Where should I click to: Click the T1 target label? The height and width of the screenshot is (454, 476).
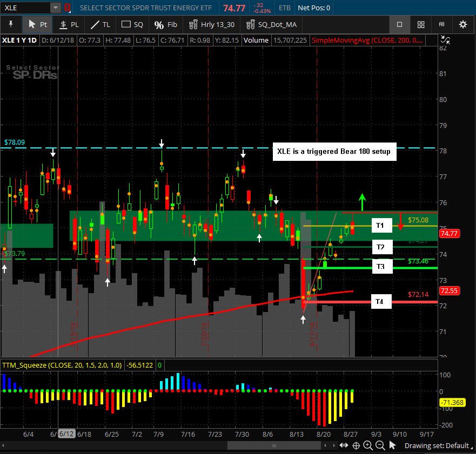coord(381,225)
